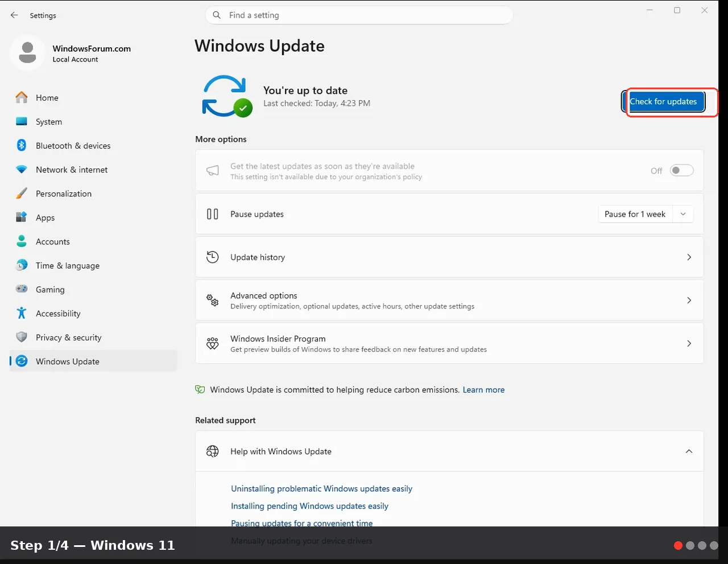This screenshot has height=564, width=728.
Task: Click the Find a setting search box
Action: click(359, 15)
